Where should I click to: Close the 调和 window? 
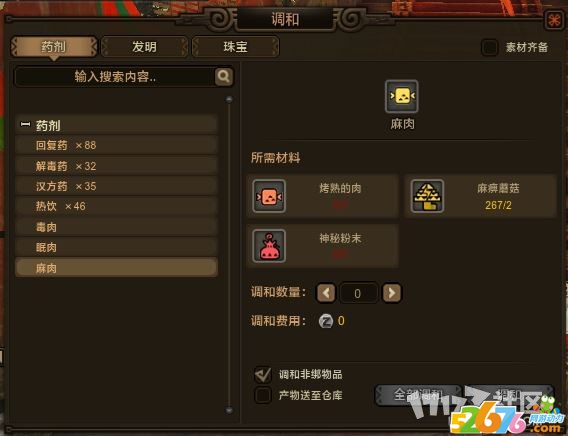tap(554, 20)
